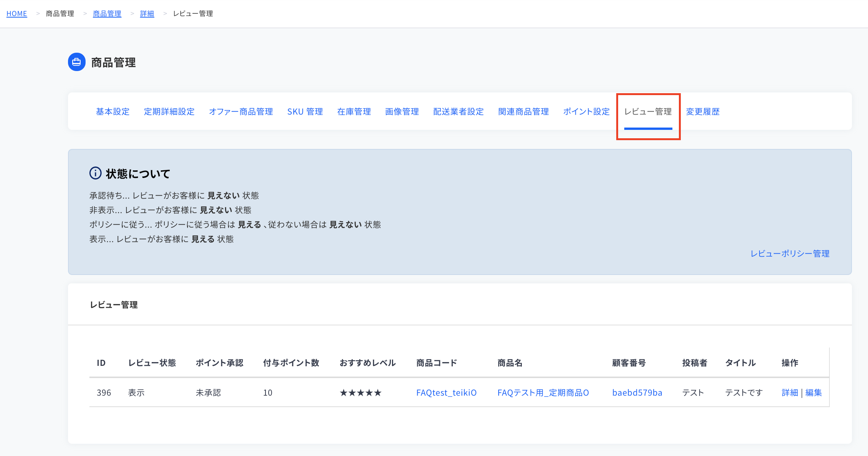The width and height of the screenshot is (868, 456).
Task: Click the 操作 column header
Action: point(790,363)
